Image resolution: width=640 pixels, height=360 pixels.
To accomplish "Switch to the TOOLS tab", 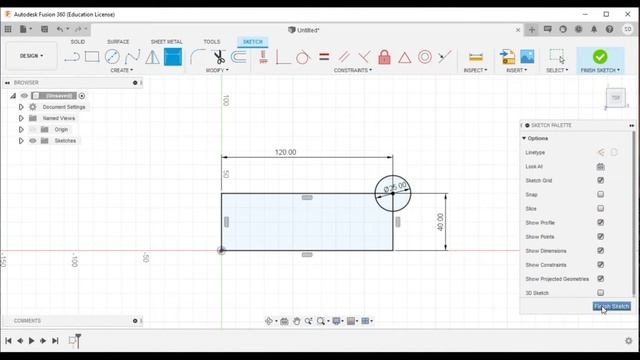I will pos(211,42).
